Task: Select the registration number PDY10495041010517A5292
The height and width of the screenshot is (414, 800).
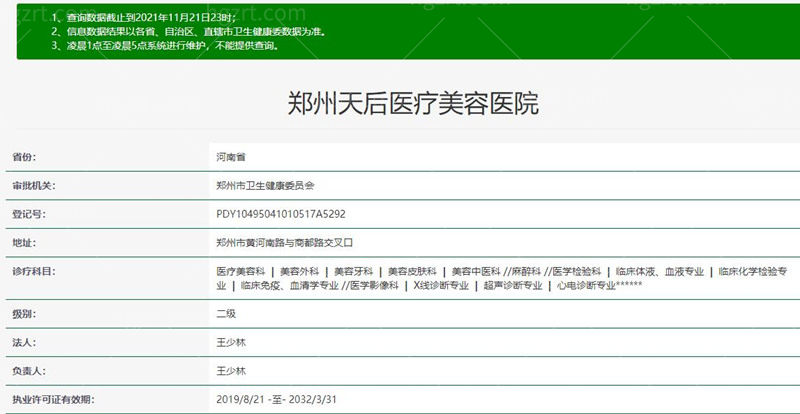Action: tap(281, 214)
